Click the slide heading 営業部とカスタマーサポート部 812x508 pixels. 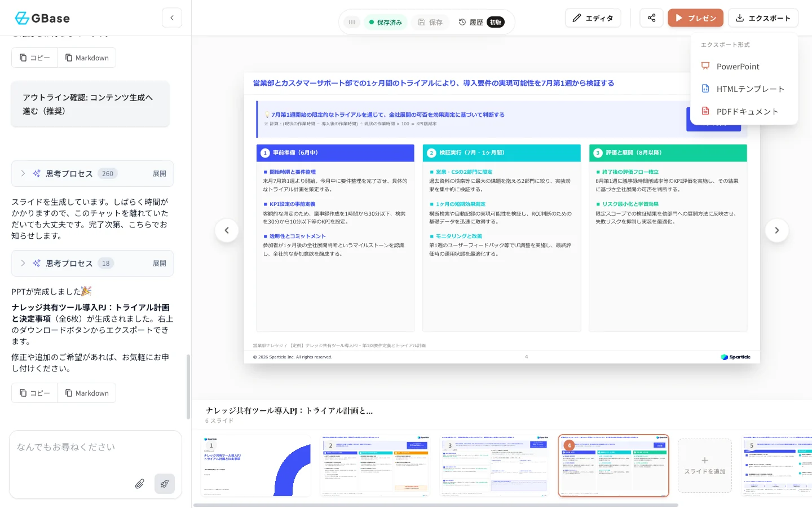click(434, 83)
